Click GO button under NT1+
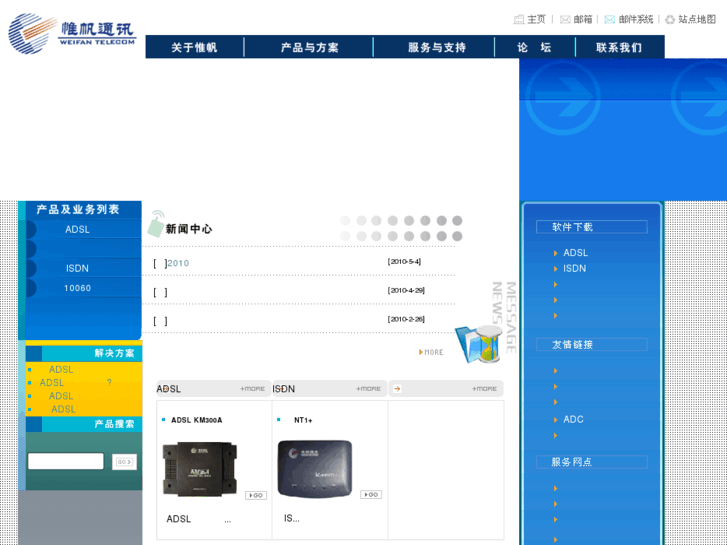The image size is (727, 545). click(x=371, y=494)
